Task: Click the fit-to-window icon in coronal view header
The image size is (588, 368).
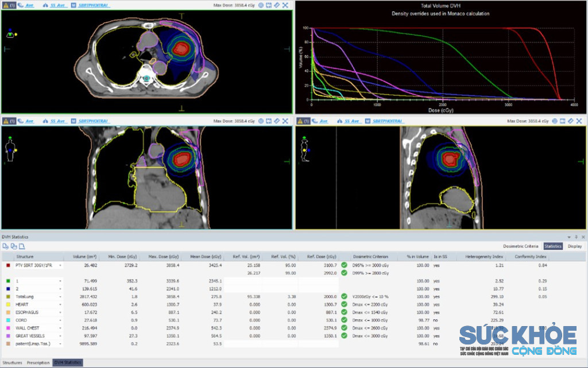Action: tap(269, 121)
